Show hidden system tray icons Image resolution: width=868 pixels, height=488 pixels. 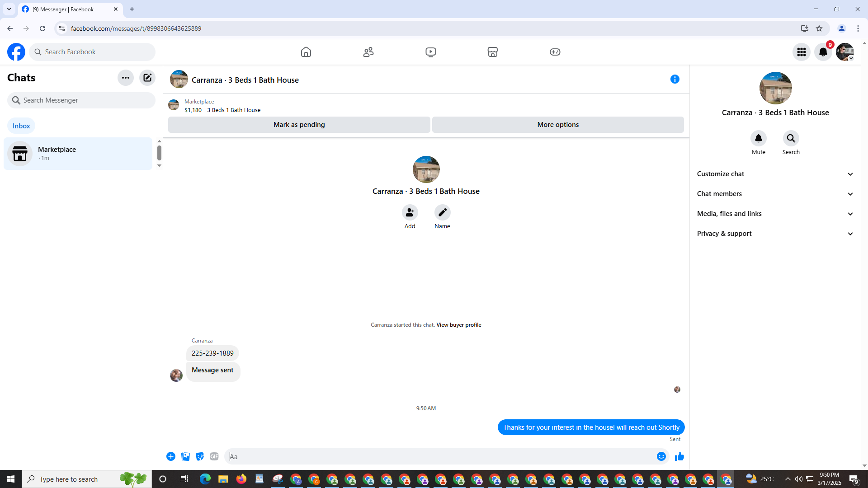tap(788, 479)
